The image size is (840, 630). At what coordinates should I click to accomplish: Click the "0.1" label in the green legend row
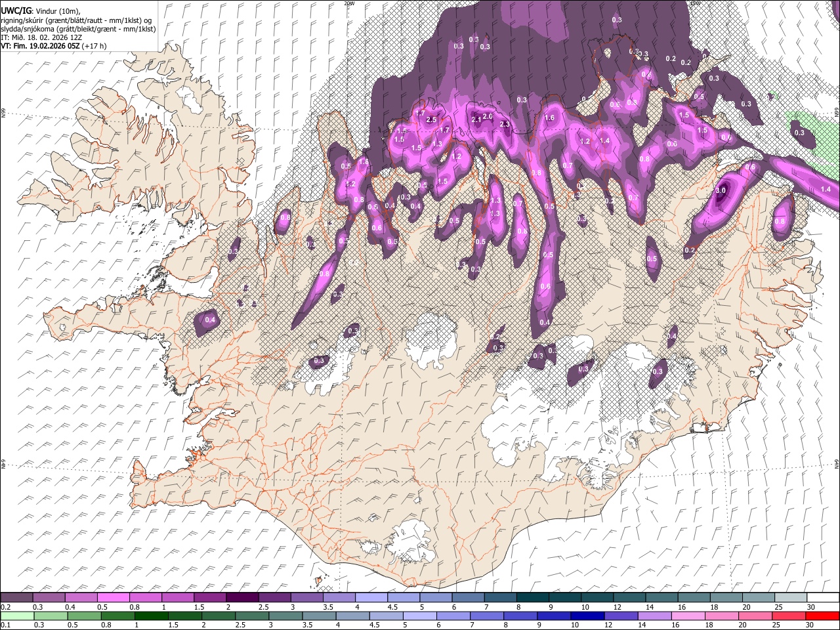[6, 625]
